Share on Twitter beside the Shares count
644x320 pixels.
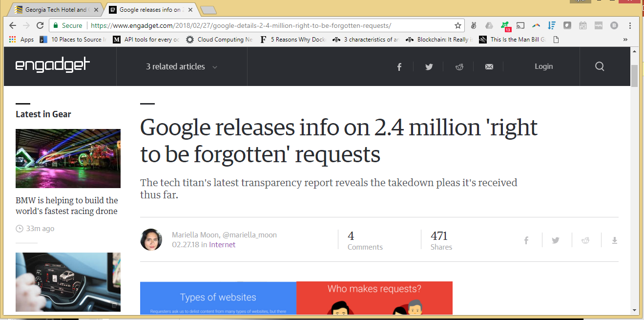pyautogui.click(x=556, y=240)
